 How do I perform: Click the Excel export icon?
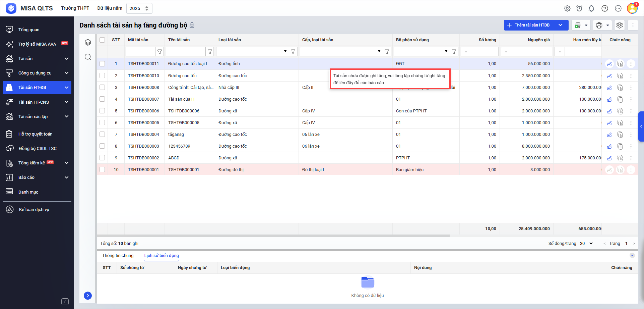coord(578,25)
